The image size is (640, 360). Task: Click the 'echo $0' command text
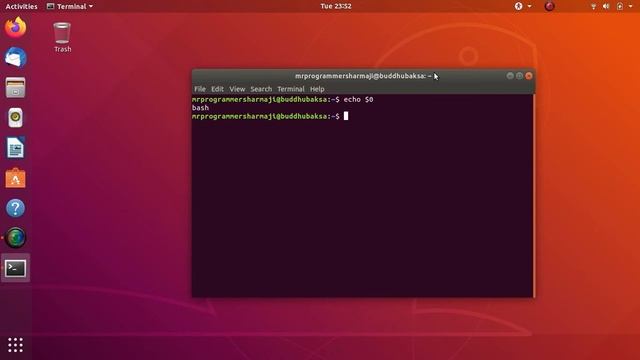pyautogui.click(x=358, y=99)
